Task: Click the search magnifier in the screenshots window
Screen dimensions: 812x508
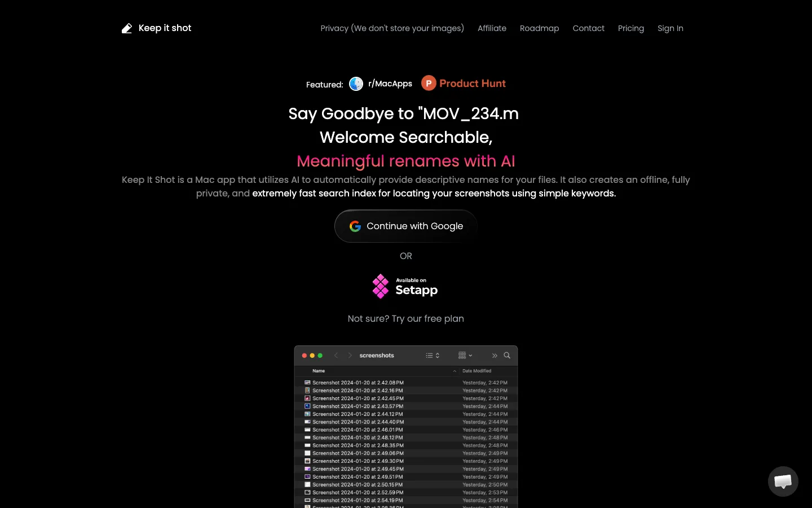Action: pos(507,356)
